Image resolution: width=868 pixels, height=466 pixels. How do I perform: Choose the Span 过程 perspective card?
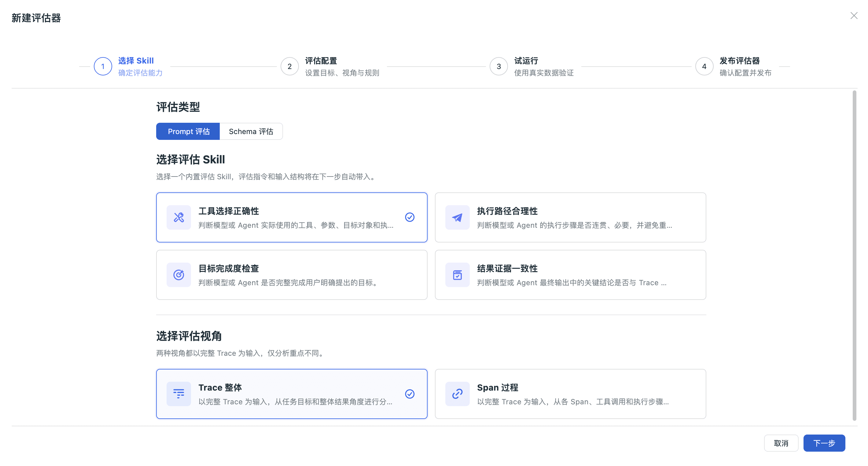[x=570, y=394]
